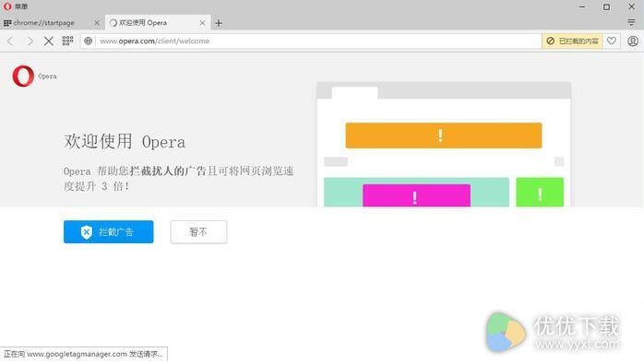
Task: Stop page loading with the X icon
Action: click(x=49, y=41)
